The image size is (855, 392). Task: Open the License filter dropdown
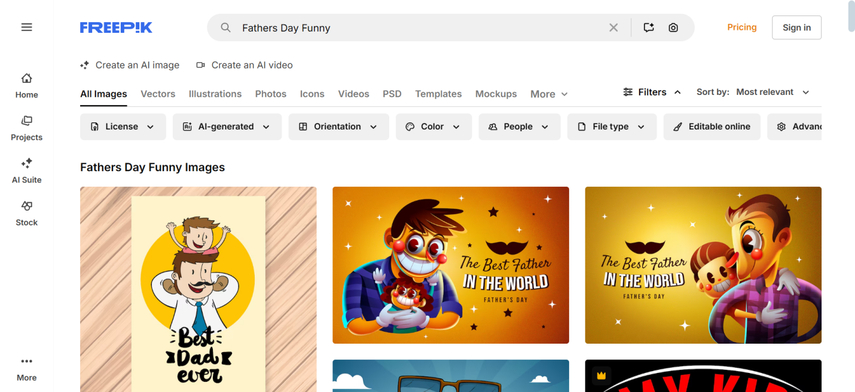[123, 126]
